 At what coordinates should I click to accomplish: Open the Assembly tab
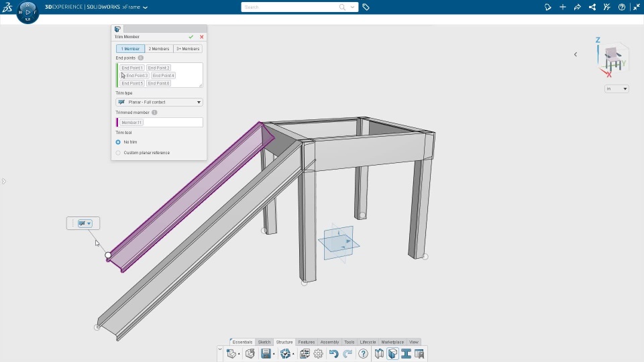(329, 342)
